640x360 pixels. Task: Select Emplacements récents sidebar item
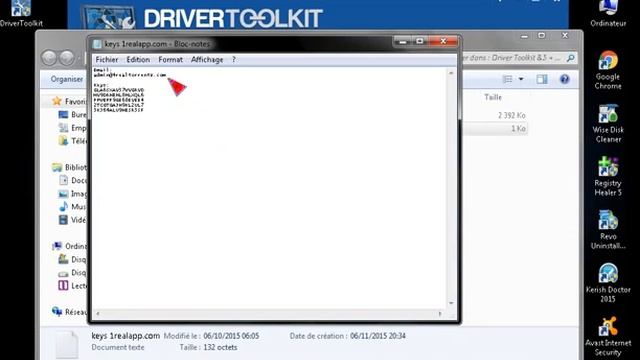72,128
